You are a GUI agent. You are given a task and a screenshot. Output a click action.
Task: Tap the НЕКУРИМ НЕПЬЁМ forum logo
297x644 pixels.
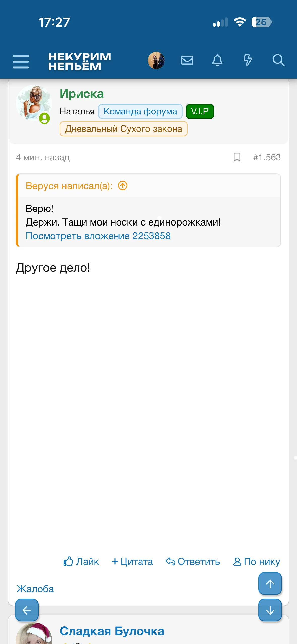[79, 61]
